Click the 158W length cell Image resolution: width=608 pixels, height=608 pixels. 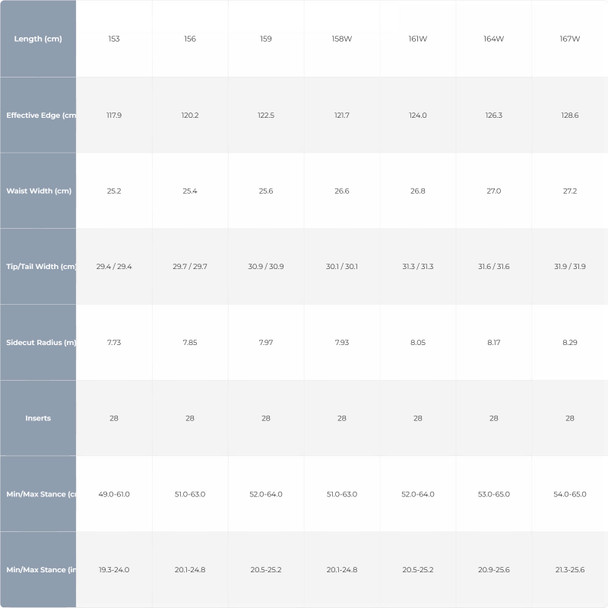pos(342,39)
